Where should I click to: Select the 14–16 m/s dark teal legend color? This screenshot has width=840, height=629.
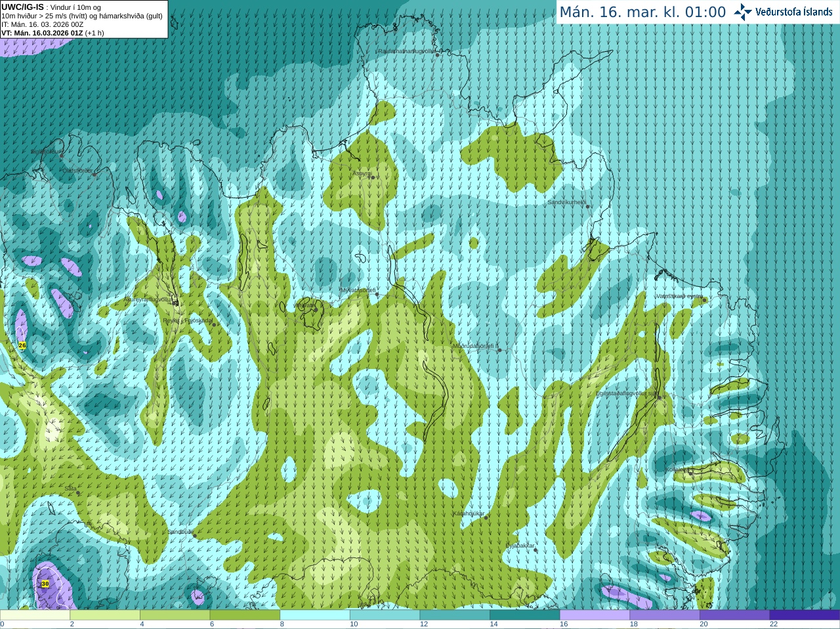pyautogui.click(x=525, y=615)
